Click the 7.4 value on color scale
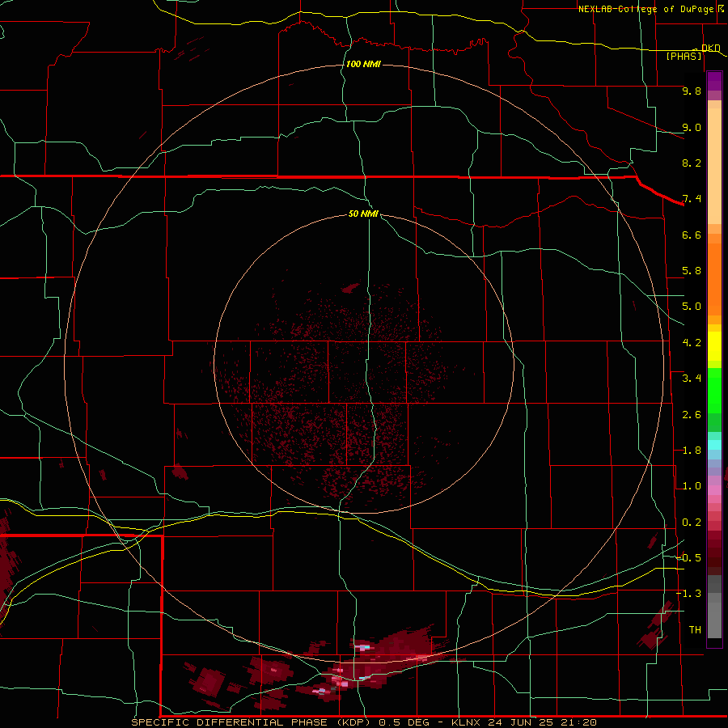This screenshot has width=728, height=728. (x=692, y=199)
